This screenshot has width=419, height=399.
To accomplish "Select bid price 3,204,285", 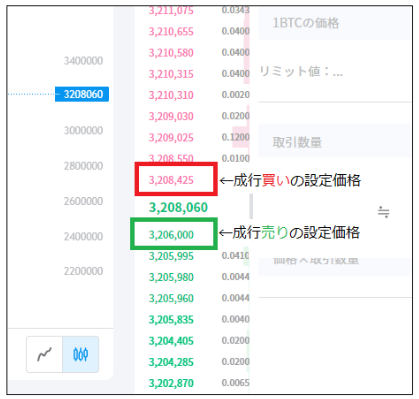I will (x=171, y=362).
